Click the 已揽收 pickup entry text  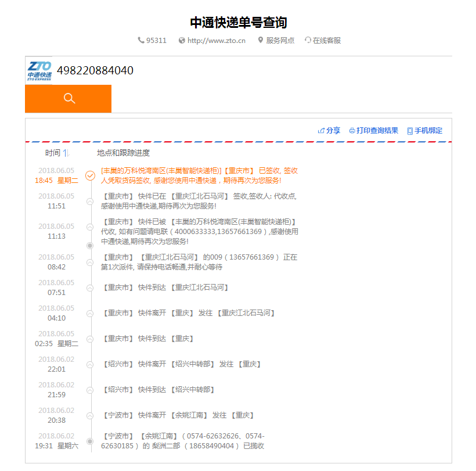click(183, 441)
